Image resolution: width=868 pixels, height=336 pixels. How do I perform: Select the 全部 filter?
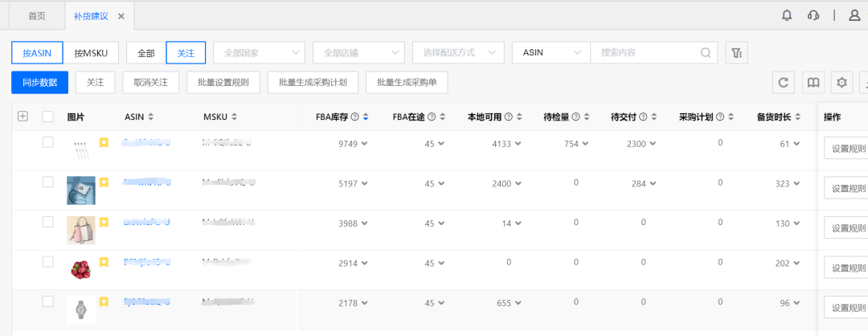coord(146,53)
